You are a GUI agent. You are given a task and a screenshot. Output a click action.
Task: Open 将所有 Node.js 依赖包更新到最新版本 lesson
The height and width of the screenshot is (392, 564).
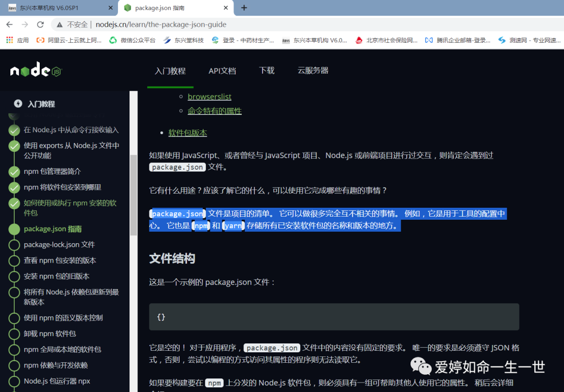coord(71,297)
